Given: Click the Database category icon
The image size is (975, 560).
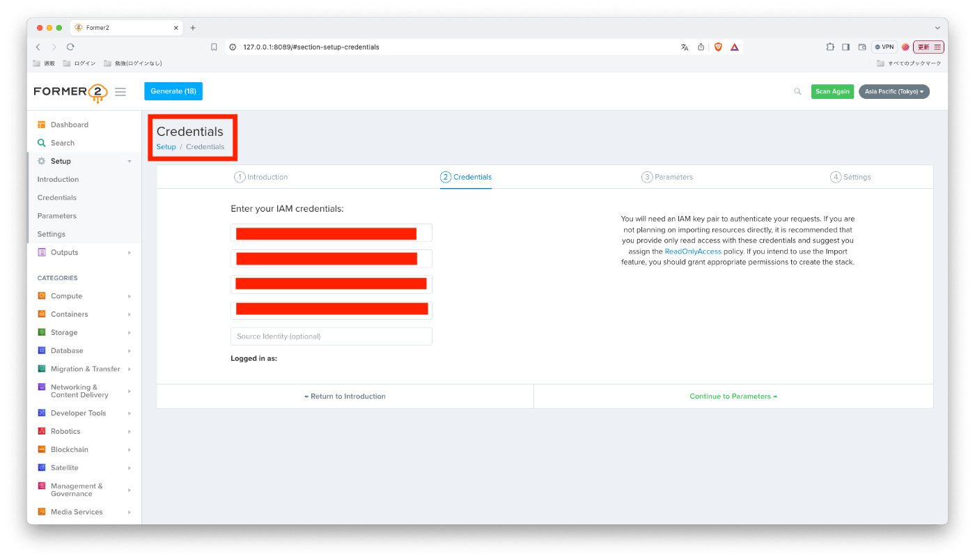Looking at the screenshot, I should click(42, 350).
